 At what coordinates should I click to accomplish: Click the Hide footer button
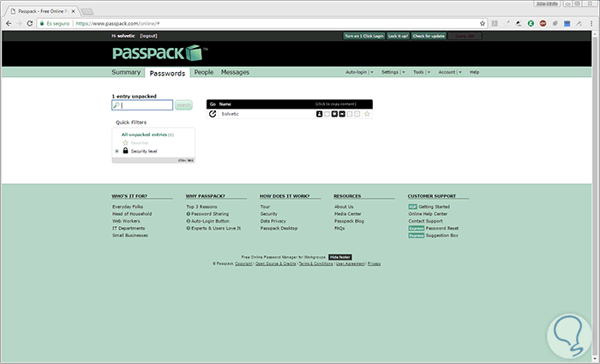340,257
